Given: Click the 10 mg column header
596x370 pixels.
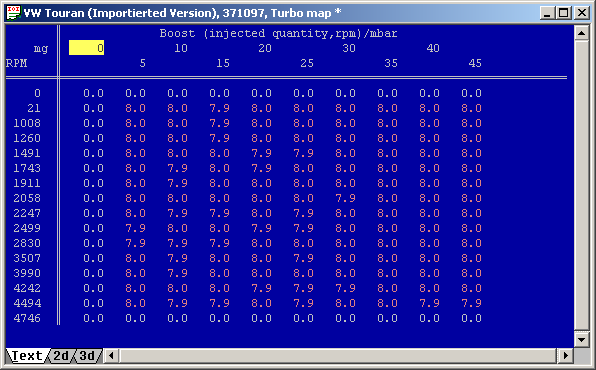Looking at the screenshot, I should (x=181, y=48).
